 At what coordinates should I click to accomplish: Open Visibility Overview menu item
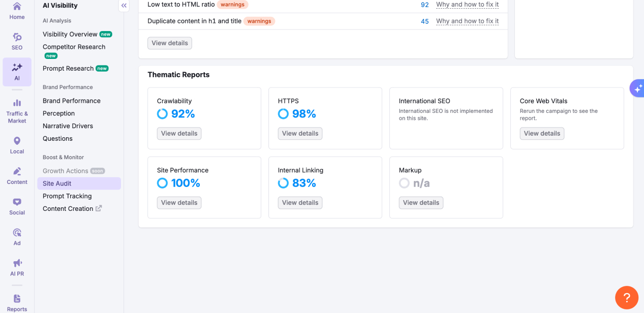(x=70, y=34)
